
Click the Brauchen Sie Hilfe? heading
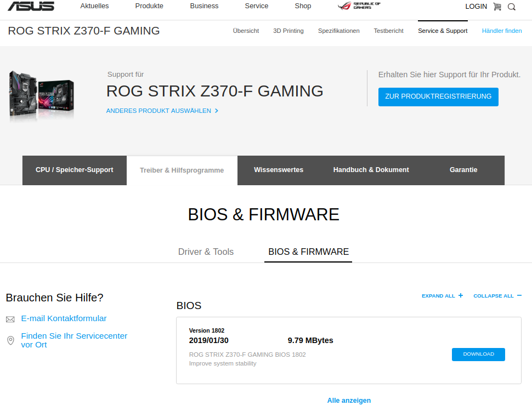pyautogui.click(x=54, y=298)
